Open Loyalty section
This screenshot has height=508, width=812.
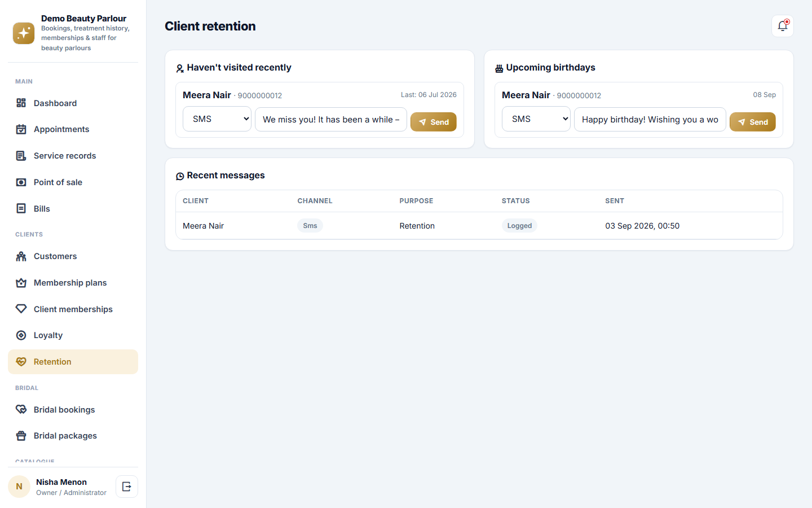(73, 335)
